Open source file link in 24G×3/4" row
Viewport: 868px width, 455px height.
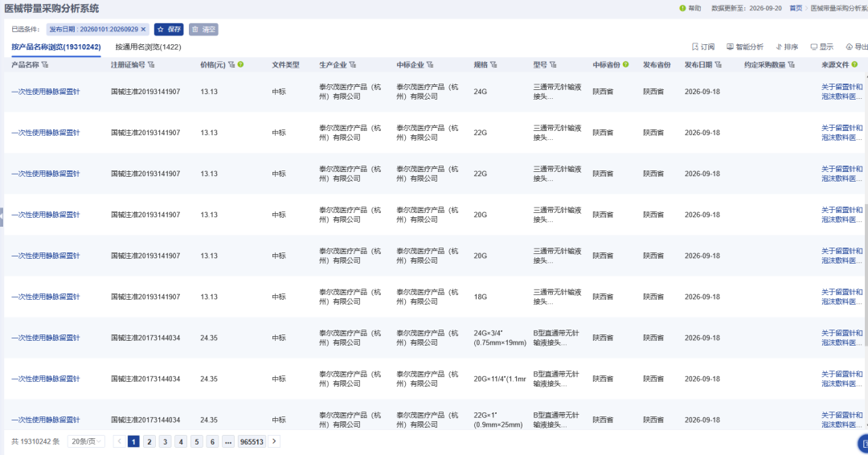point(842,338)
